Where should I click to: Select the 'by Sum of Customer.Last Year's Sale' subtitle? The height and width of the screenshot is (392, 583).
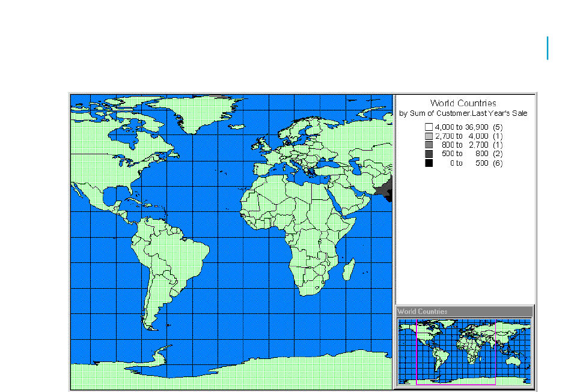coord(463,113)
